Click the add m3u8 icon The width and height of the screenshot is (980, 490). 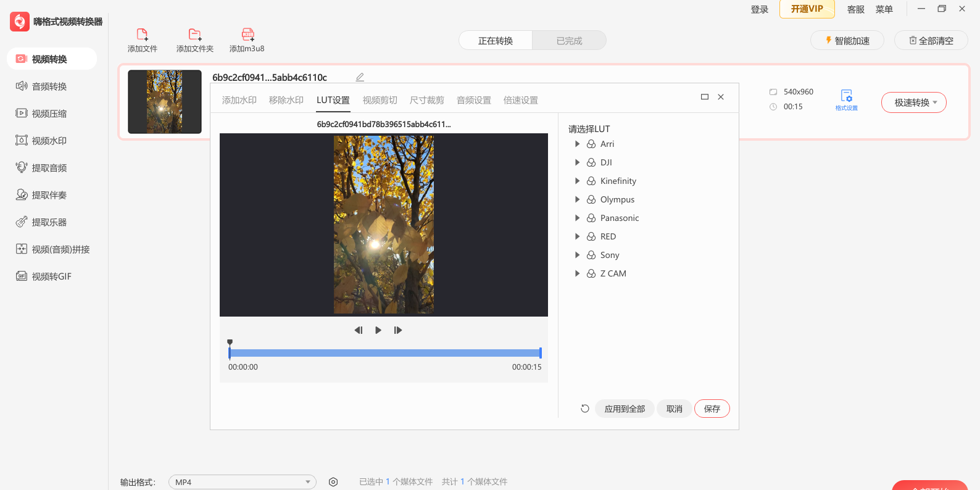point(247,35)
